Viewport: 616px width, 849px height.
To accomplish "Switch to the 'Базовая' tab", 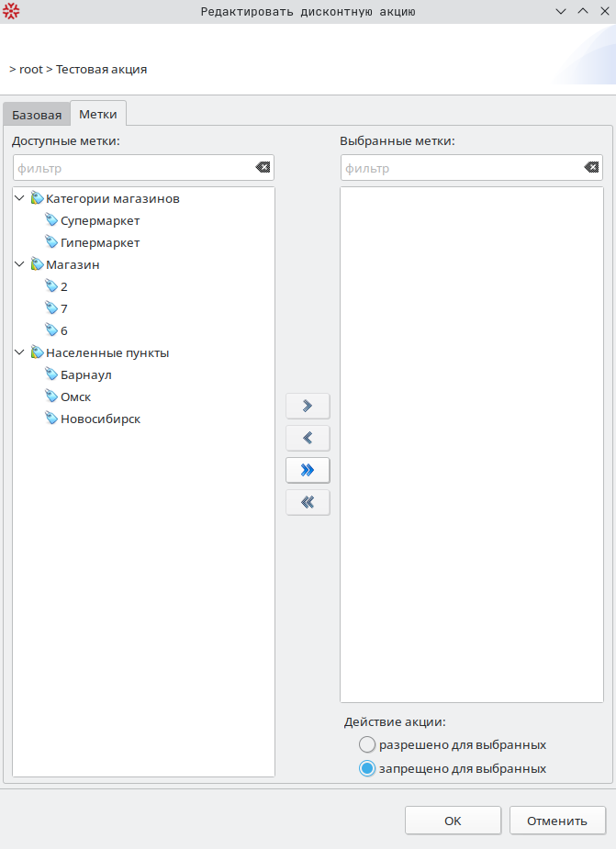I will tap(37, 115).
